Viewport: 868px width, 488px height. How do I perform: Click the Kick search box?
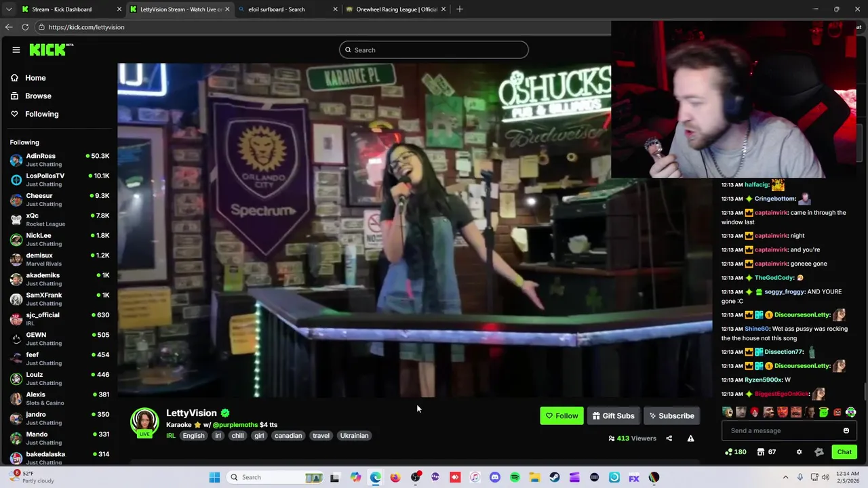(434, 50)
